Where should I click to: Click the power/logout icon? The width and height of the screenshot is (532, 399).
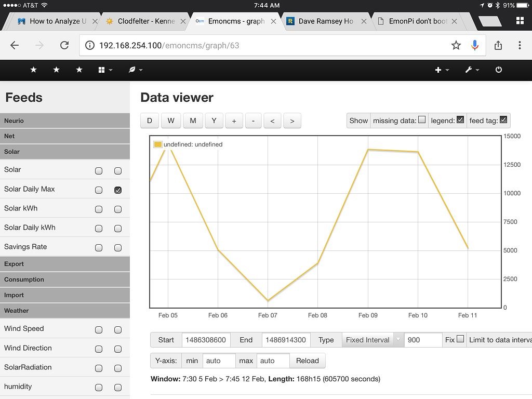click(498, 70)
